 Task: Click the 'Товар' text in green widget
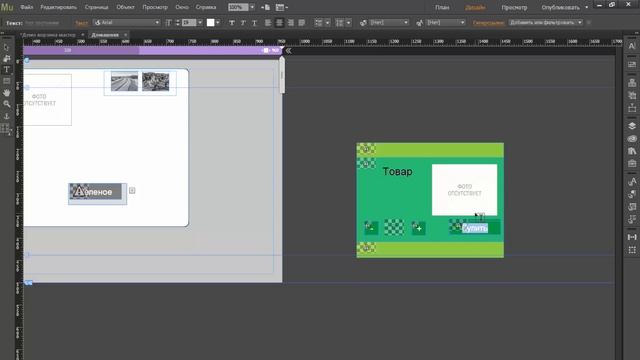(397, 171)
